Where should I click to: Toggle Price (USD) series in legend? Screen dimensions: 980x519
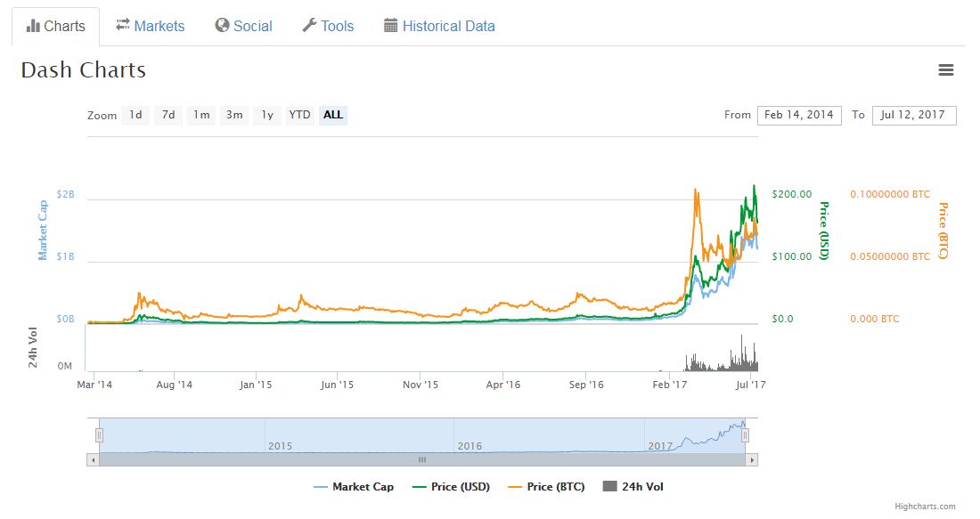click(x=452, y=487)
